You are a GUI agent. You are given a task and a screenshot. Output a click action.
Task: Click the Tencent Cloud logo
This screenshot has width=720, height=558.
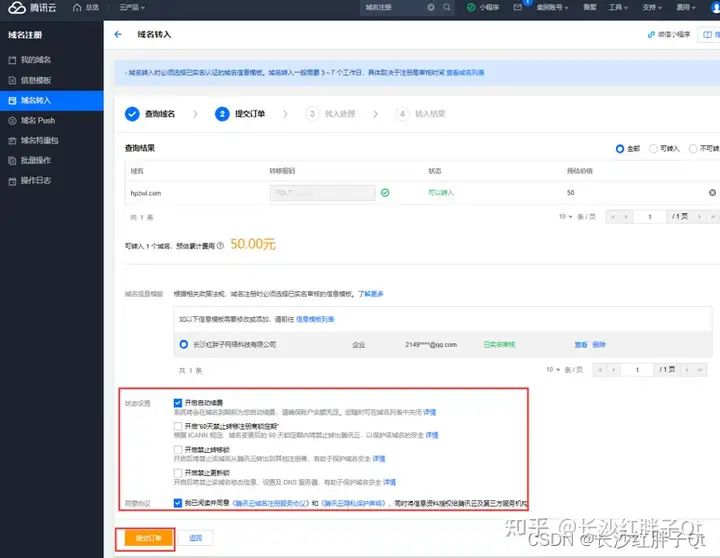[x=32, y=7]
